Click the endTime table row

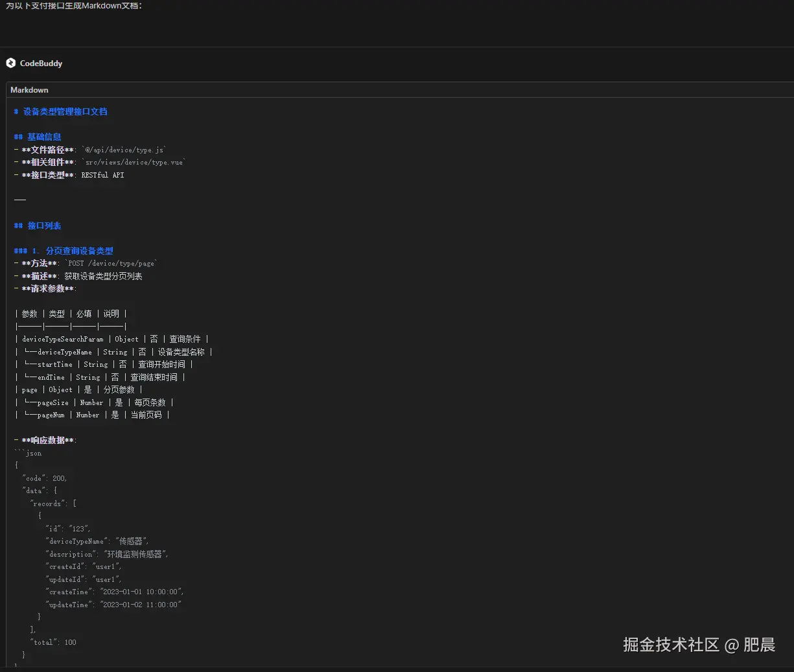pos(100,377)
